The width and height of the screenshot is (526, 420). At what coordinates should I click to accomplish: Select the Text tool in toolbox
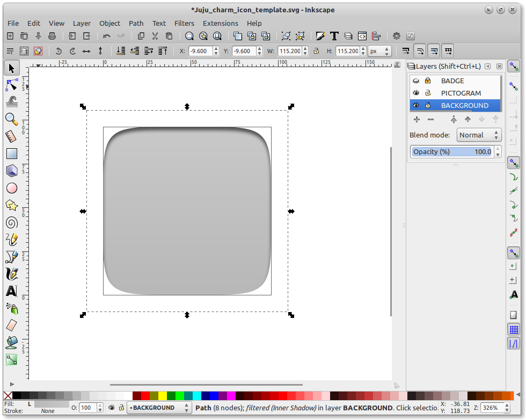click(11, 291)
